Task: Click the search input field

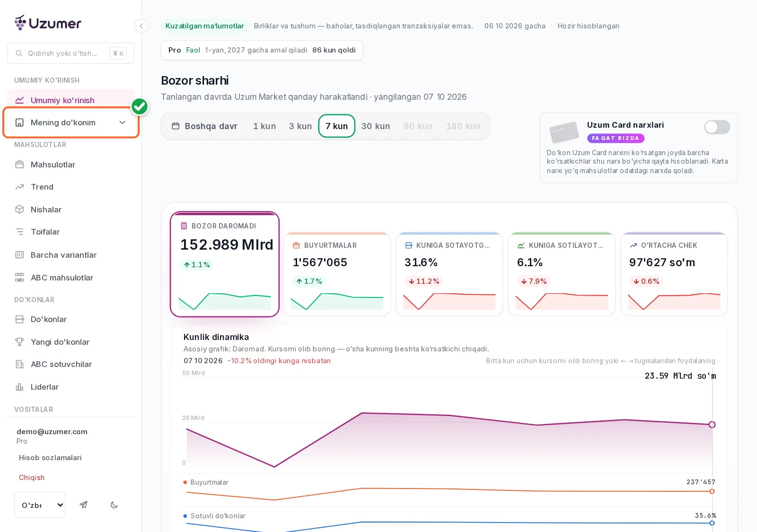Action: coord(70,53)
